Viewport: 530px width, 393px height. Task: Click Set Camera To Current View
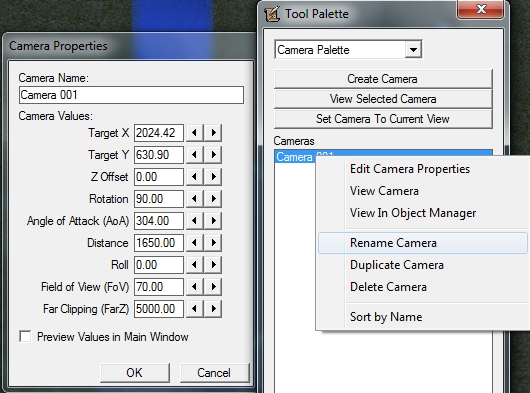[383, 119]
